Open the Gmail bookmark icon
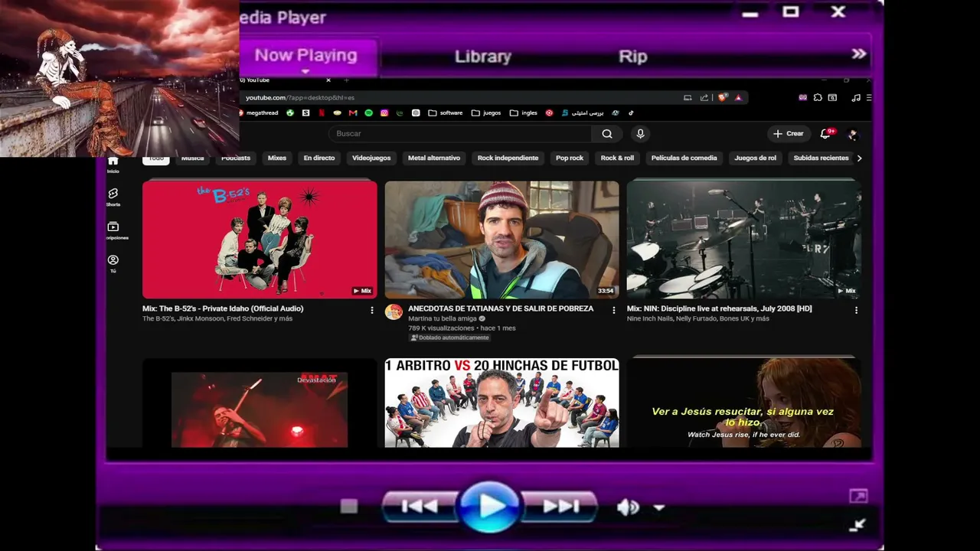This screenshot has height=551, width=980. pyautogui.click(x=353, y=113)
